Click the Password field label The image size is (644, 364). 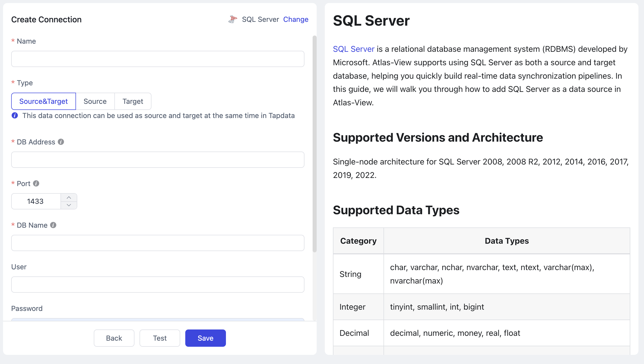pos(27,308)
